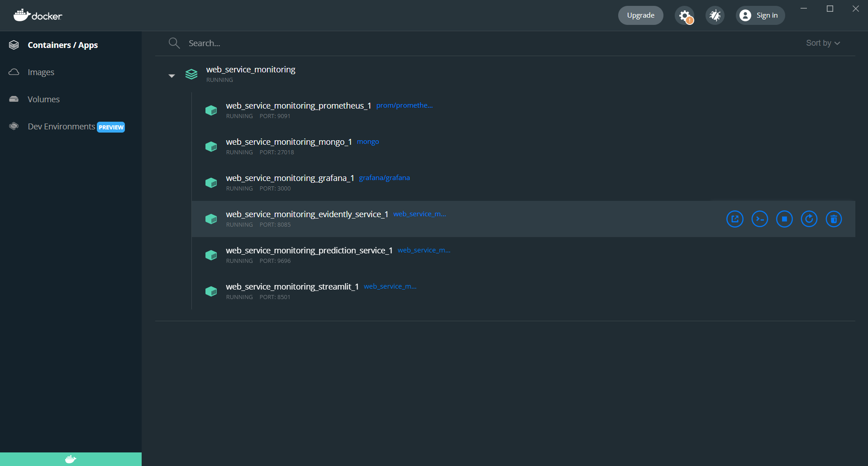
Task: Open the grafana/grafana image link
Action: click(x=384, y=178)
